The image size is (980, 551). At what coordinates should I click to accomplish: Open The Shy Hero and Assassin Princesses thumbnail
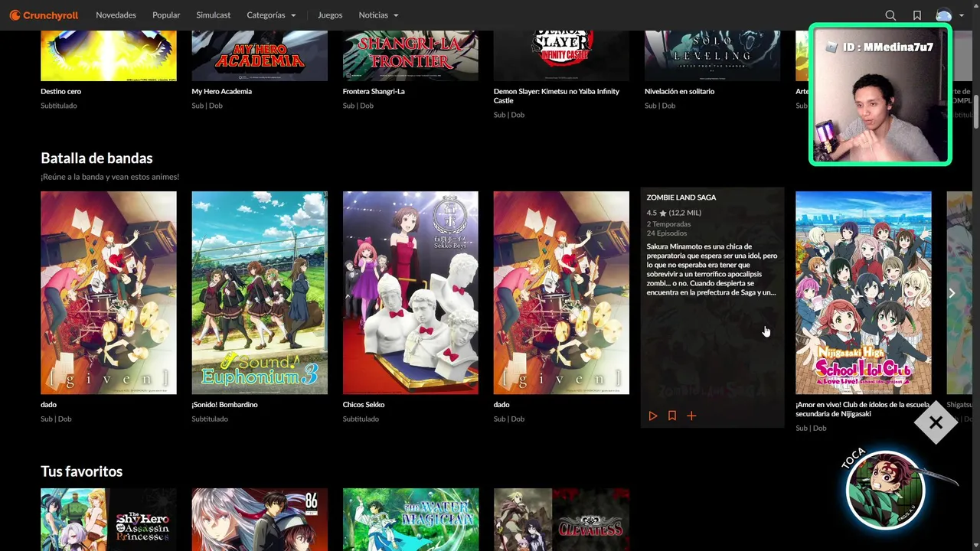109,520
